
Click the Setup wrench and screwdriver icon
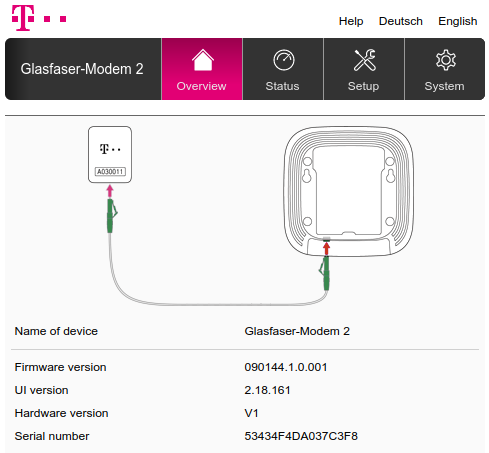[x=365, y=60]
